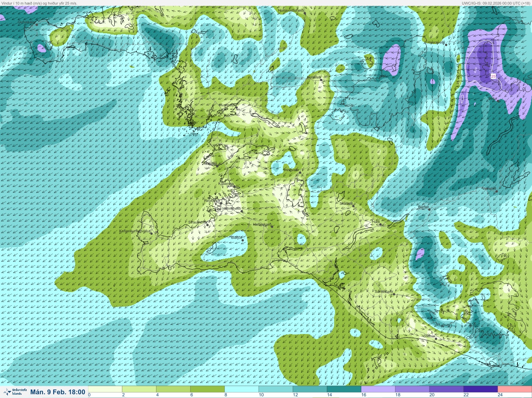
Task: Click the Gufuskálar station label
Action: click(26, 22)
